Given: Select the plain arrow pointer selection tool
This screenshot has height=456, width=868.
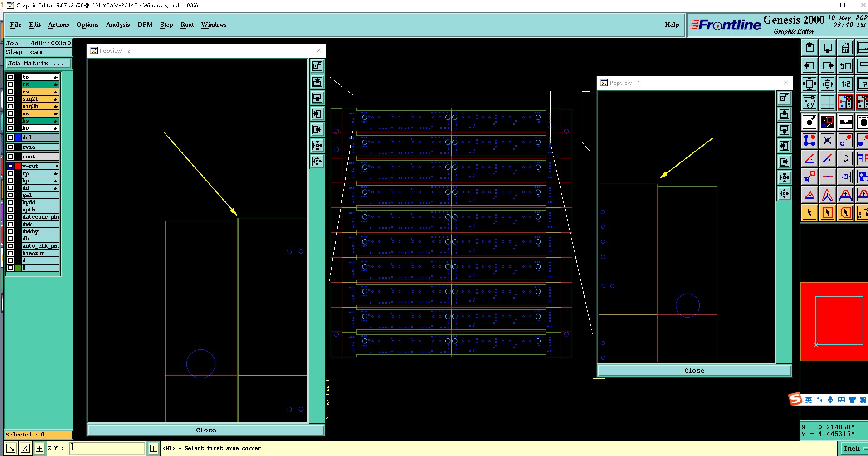Looking at the screenshot, I should 809,213.
